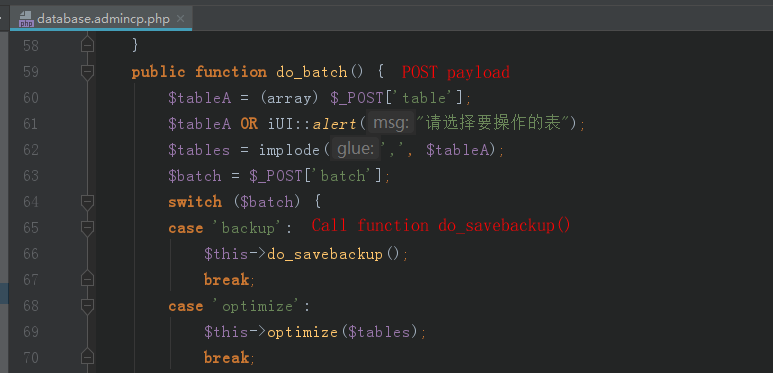Click the PHP file icon on the tab
The width and height of the screenshot is (773, 373).
tap(26, 20)
